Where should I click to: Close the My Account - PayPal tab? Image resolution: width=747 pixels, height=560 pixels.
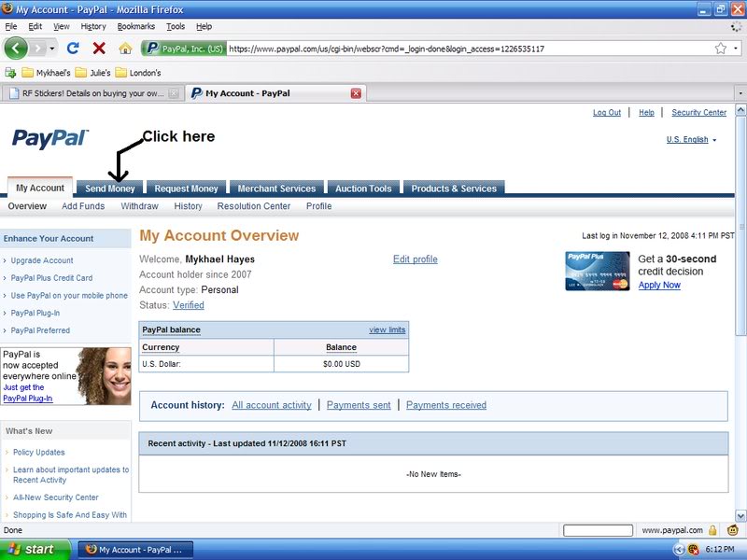tap(356, 93)
